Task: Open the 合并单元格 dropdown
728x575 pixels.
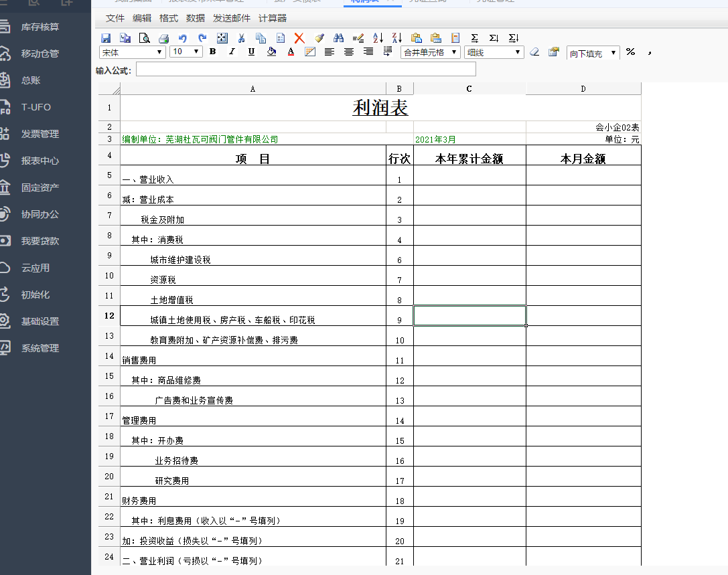Action: (x=431, y=52)
